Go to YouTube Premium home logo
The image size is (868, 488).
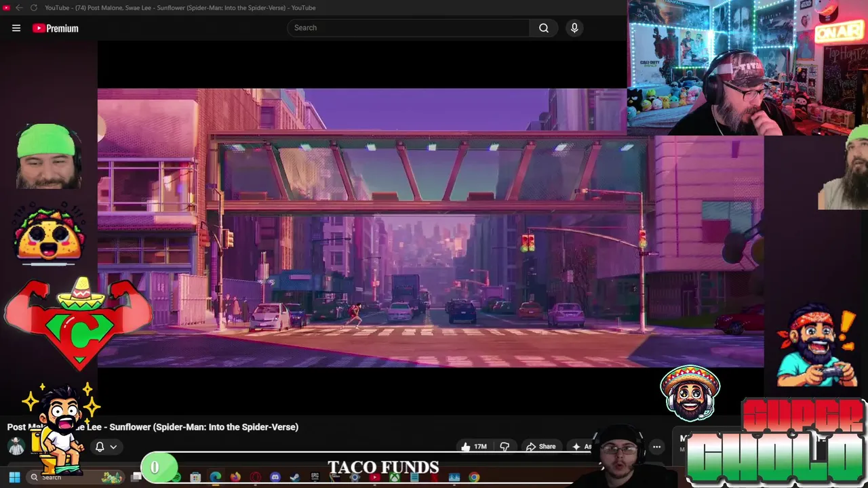click(x=56, y=28)
